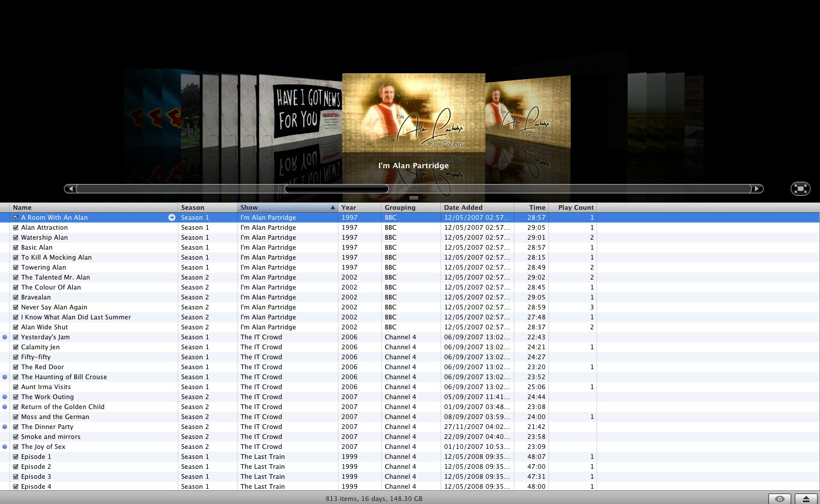Select the Alan Wide Shut episode
820x504 pixels.
point(410,327)
